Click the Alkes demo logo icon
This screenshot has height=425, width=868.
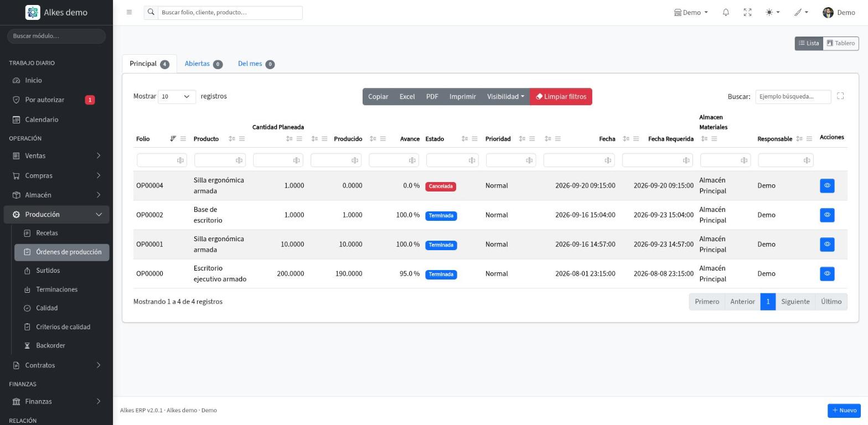(33, 12)
